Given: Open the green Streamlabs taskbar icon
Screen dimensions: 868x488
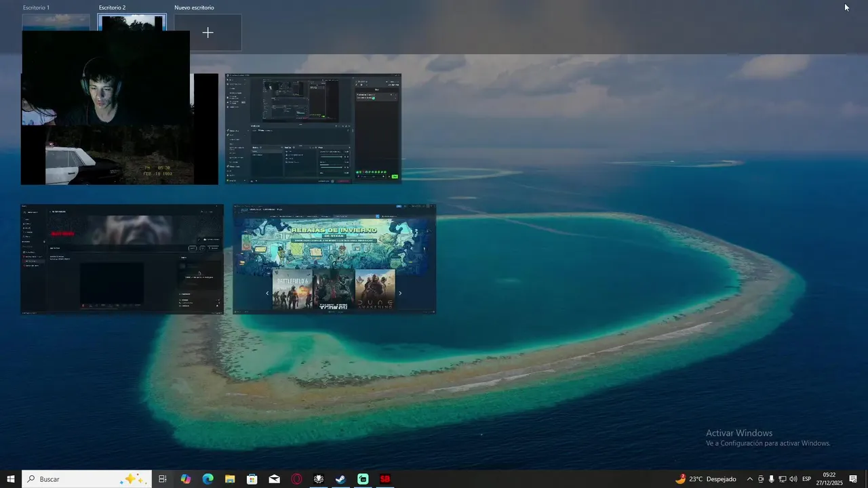Looking at the screenshot, I should [x=363, y=479].
